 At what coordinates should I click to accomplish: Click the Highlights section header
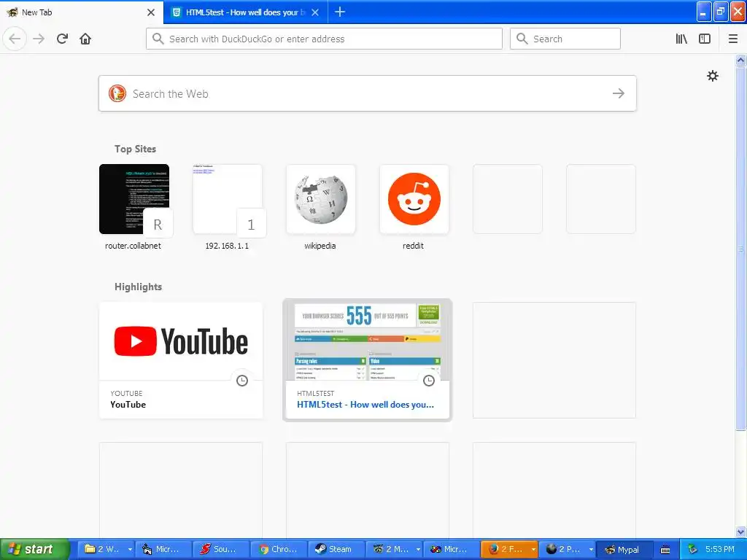click(138, 287)
